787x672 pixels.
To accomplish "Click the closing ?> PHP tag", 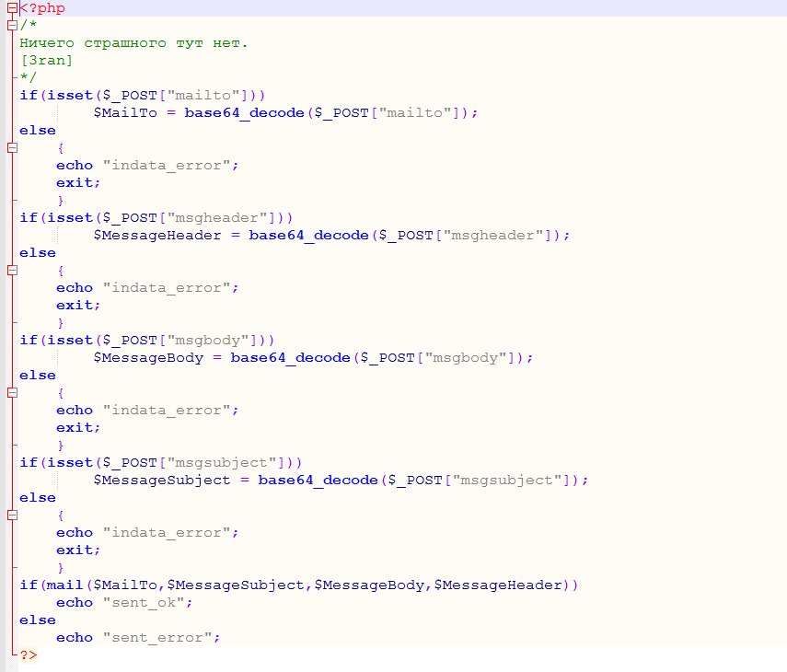I will 29,655.
